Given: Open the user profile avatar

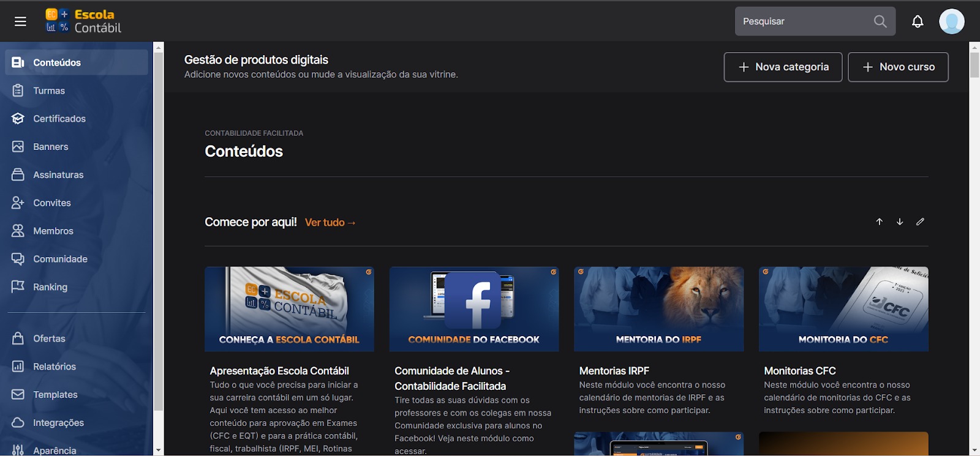Looking at the screenshot, I should 952,21.
